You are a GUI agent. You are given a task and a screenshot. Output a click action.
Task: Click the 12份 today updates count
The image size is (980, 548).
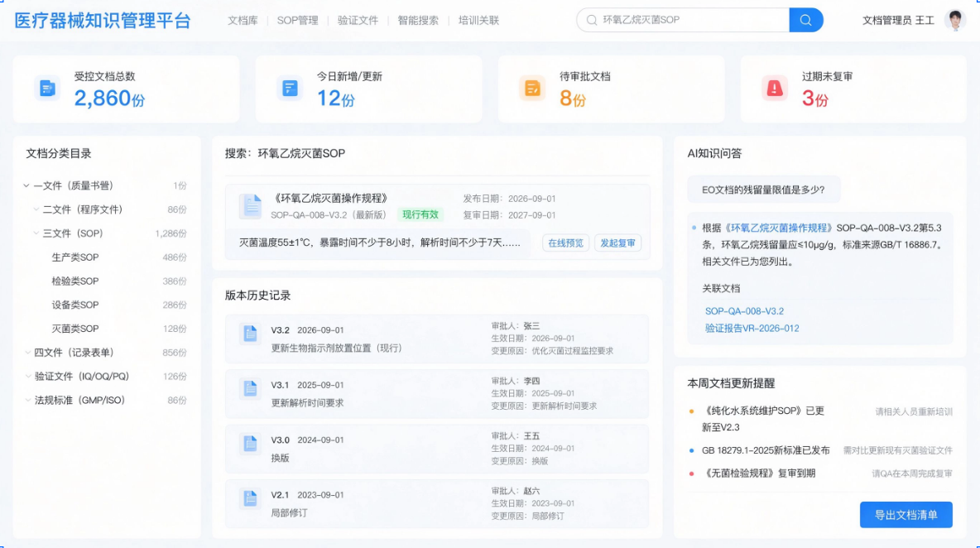[335, 99]
